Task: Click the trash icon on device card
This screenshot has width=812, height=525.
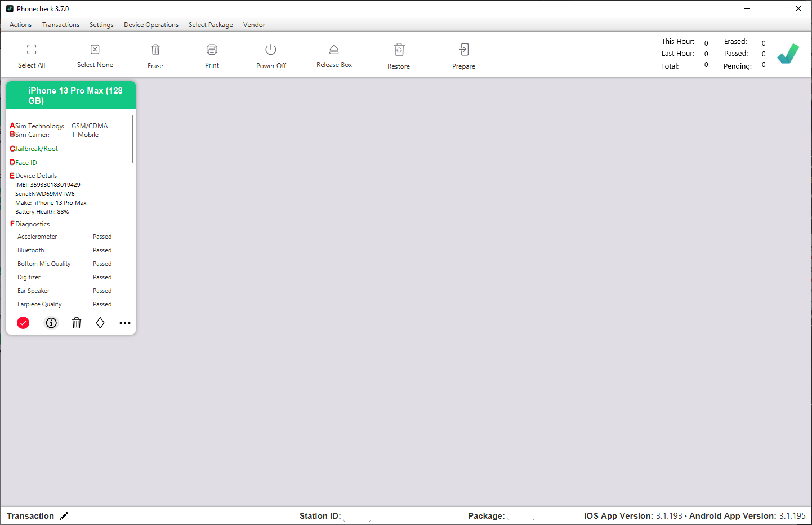Action: pos(77,323)
